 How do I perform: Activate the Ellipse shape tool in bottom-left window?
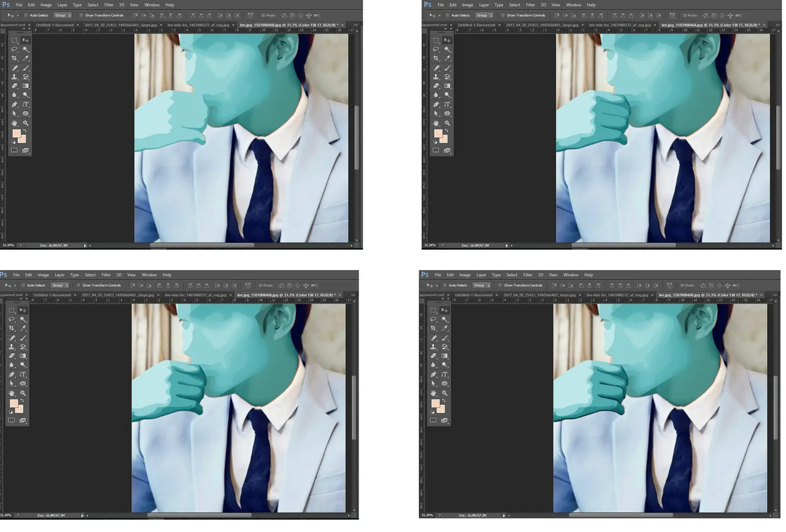[23, 384]
